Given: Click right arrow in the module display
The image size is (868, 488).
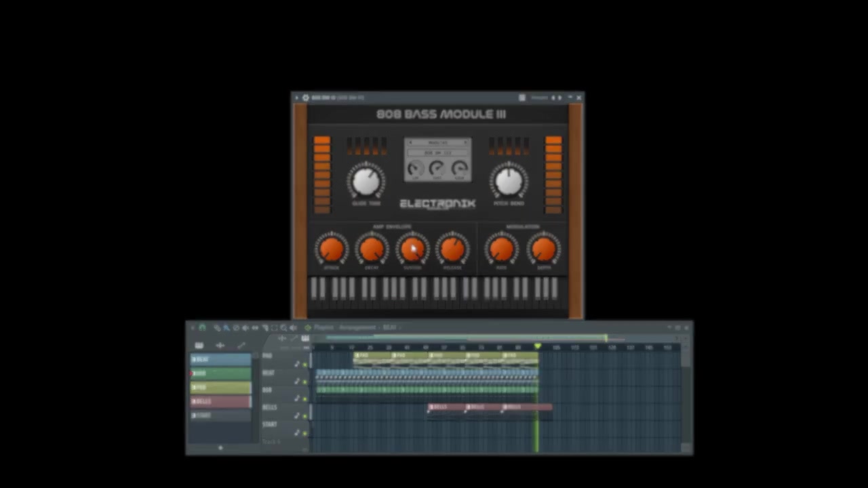Looking at the screenshot, I should pos(465,143).
